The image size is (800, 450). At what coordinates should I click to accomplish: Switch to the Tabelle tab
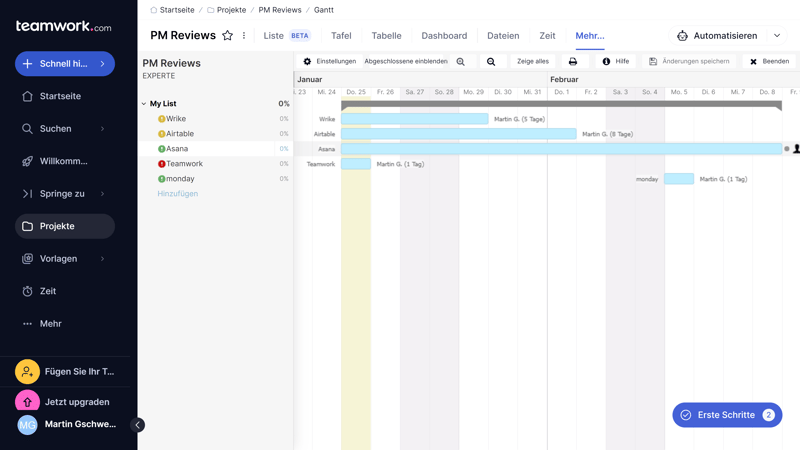[x=386, y=36]
